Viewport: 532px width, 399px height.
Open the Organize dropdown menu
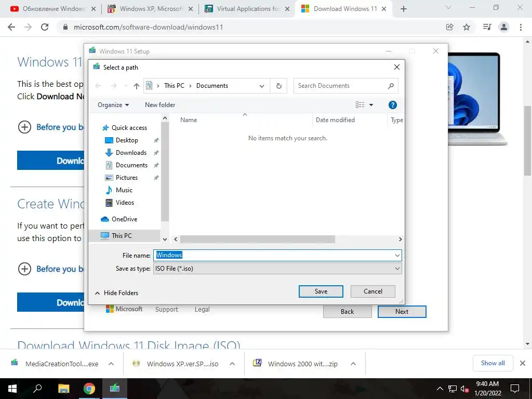tap(113, 105)
